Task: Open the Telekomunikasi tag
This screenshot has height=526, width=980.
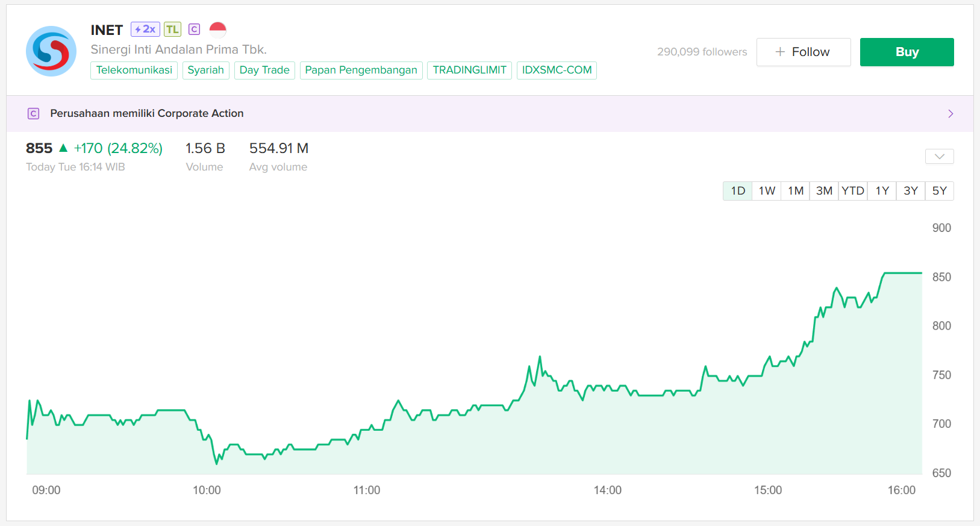Action: pyautogui.click(x=134, y=70)
